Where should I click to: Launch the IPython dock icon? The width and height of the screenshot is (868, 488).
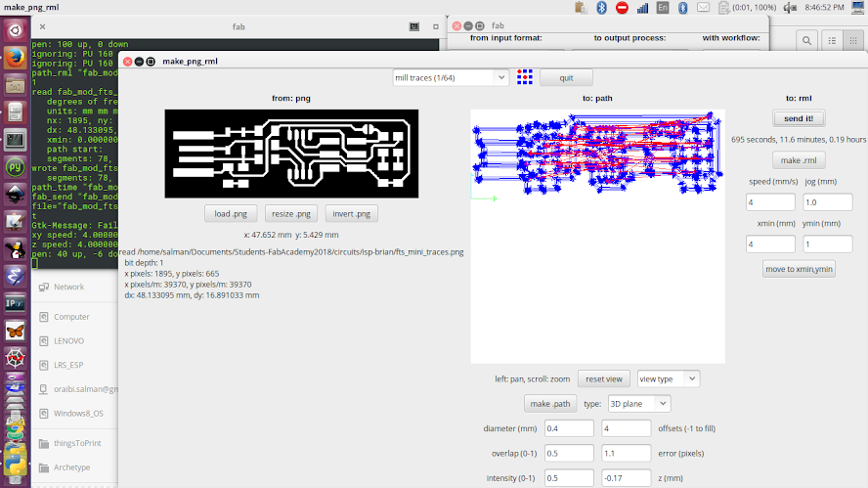click(15, 303)
